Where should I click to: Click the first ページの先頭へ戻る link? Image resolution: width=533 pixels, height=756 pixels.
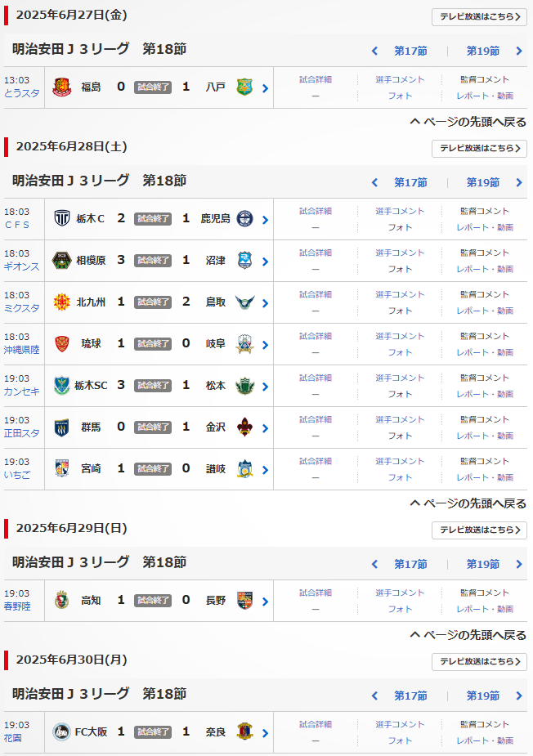tap(468, 122)
